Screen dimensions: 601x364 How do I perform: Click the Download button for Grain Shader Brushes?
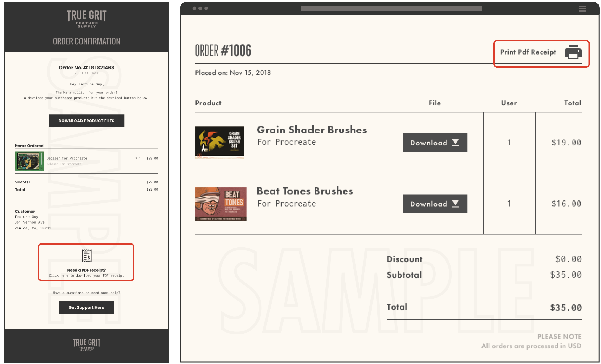[x=435, y=142]
